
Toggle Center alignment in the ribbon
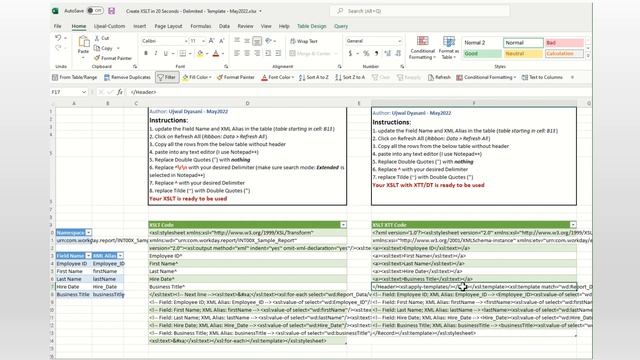(x=247, y=53)
